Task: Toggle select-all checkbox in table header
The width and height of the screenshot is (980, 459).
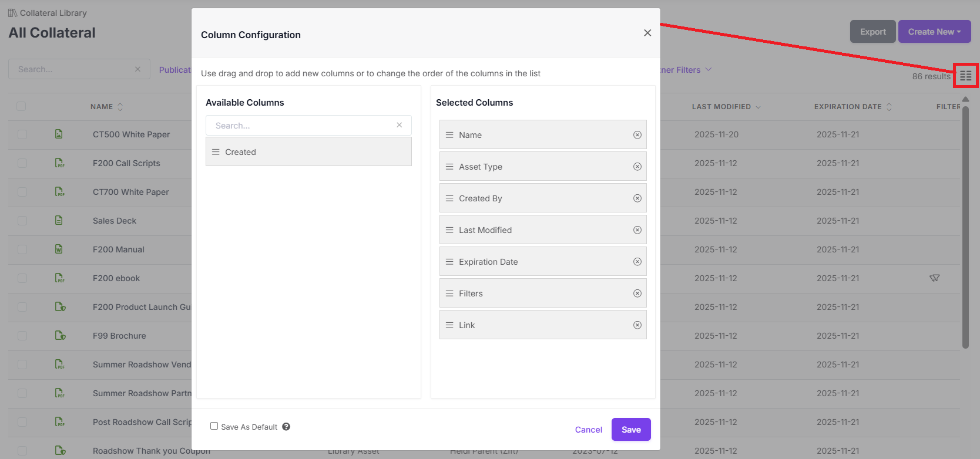Action: point(21,106)
